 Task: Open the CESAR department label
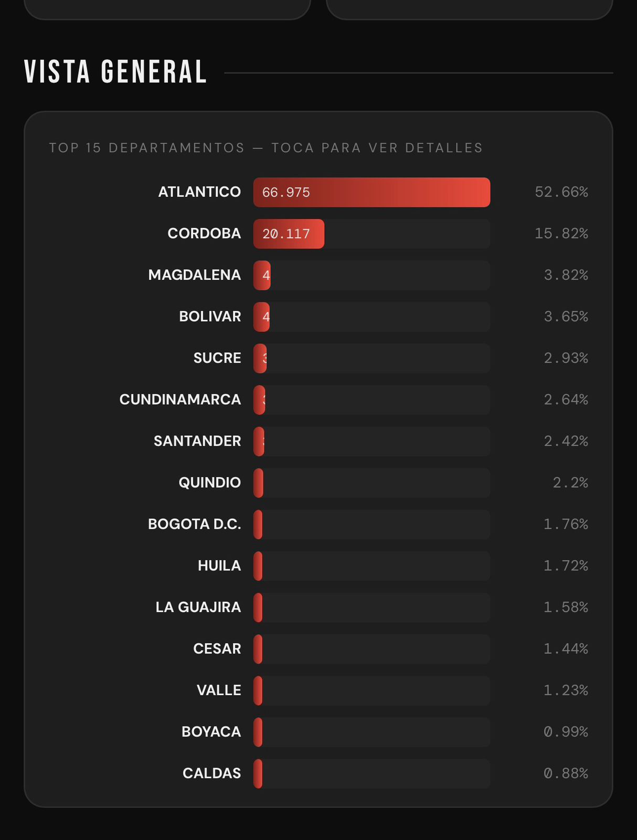tap(217, 648)
